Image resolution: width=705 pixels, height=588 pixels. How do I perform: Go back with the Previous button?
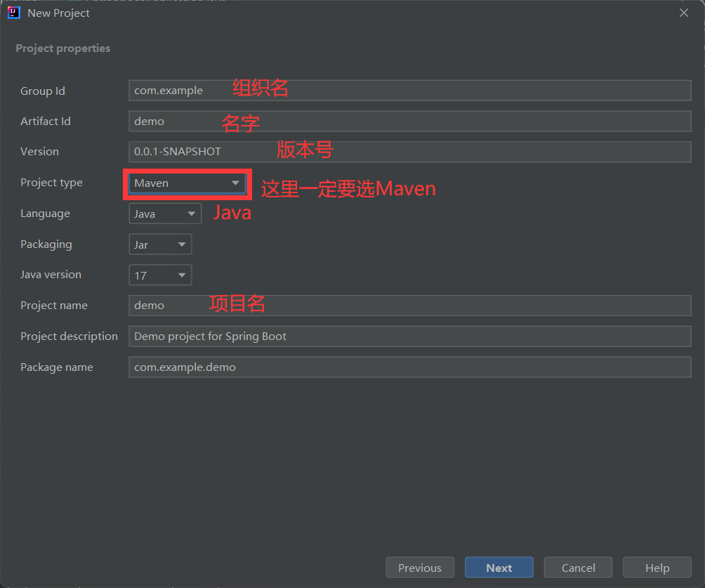pyautogui.click(x=420, y=568)
